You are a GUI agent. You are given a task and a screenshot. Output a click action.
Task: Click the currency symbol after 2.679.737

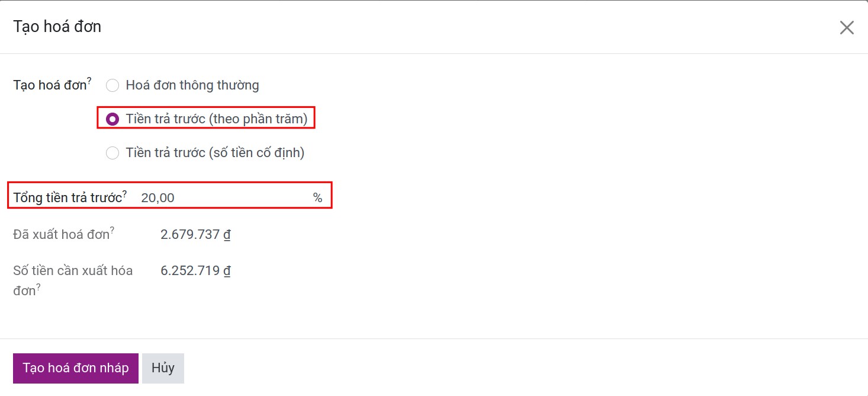coord(227,235)
